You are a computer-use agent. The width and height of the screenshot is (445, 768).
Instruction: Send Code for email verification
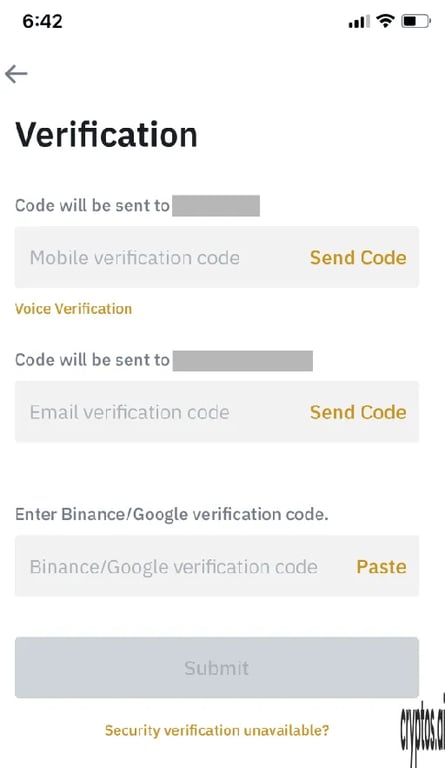[x=358, y=412]
